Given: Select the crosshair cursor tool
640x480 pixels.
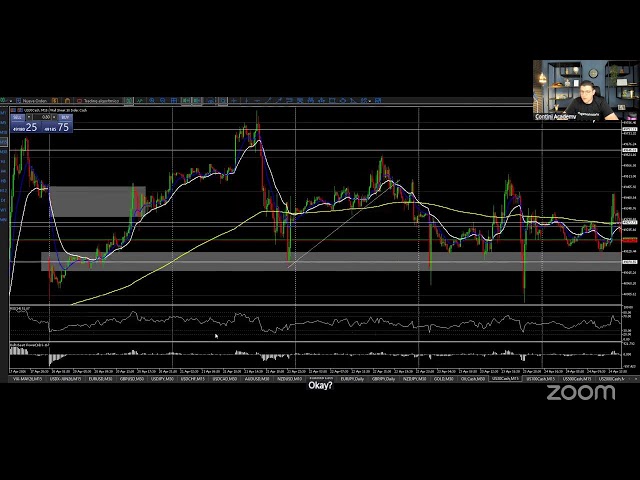Looking at the screenshot, I should 234,100.
